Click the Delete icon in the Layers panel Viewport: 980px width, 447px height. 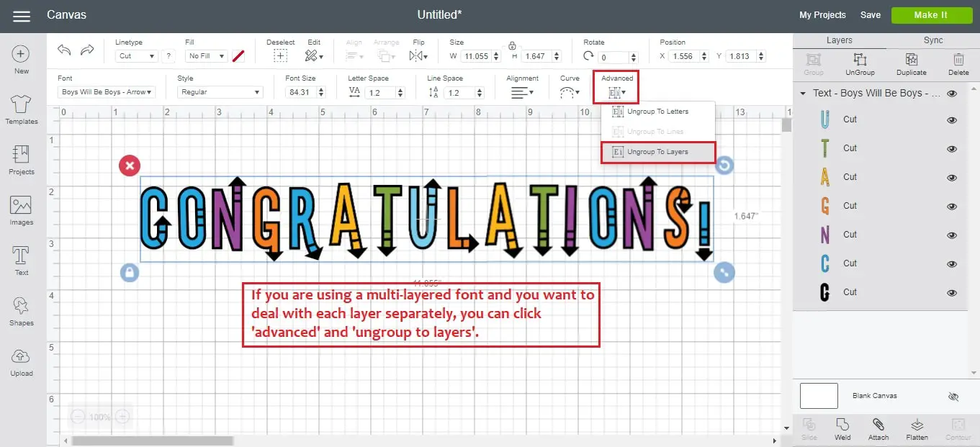pos(958,63)
